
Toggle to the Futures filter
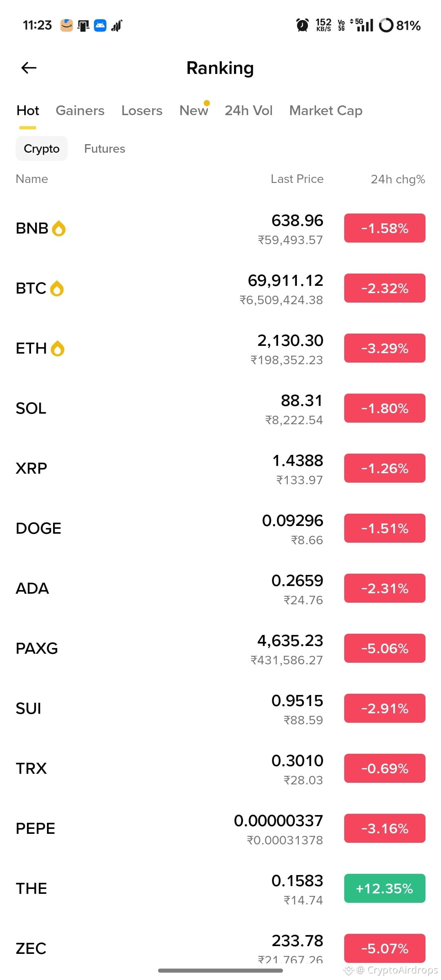click(105, 149)
